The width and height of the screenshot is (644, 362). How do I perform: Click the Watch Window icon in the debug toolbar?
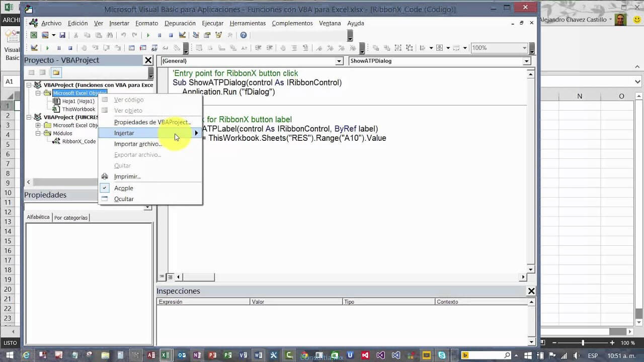pos(154,48)
